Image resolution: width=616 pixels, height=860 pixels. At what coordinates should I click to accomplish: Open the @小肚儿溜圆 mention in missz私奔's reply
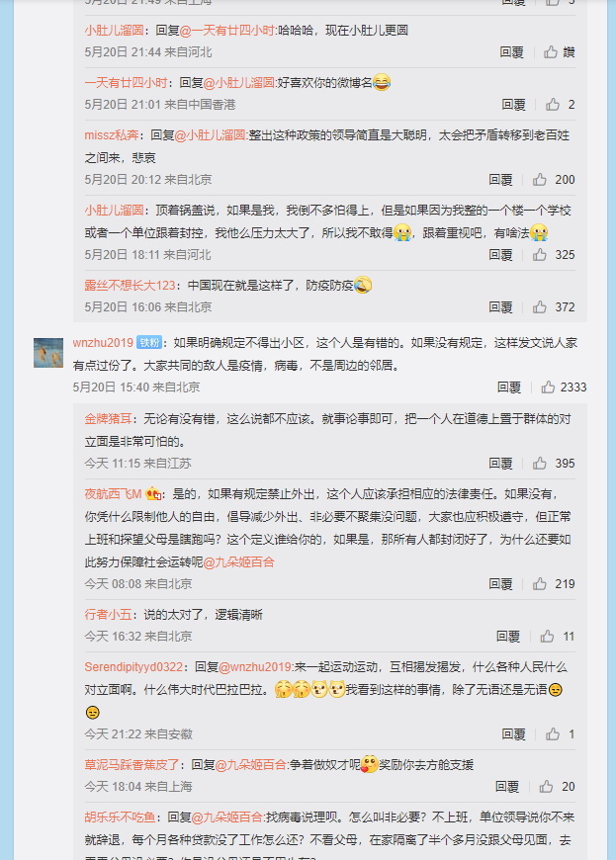(x=210, y=134)
